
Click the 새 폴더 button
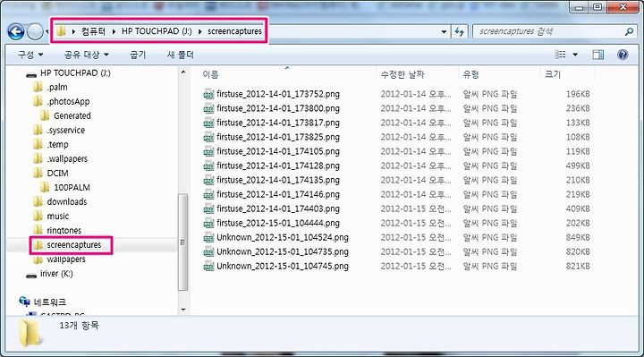(x=181, y=55)
